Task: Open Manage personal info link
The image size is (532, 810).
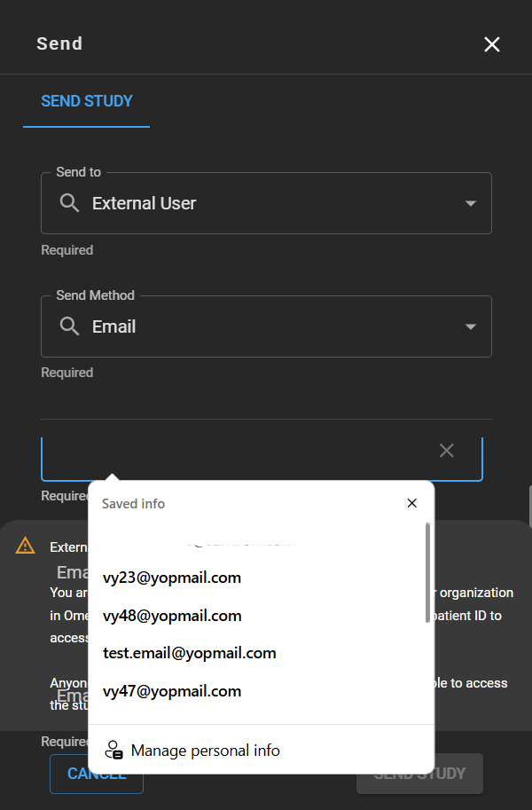Action: pos(205,751)
